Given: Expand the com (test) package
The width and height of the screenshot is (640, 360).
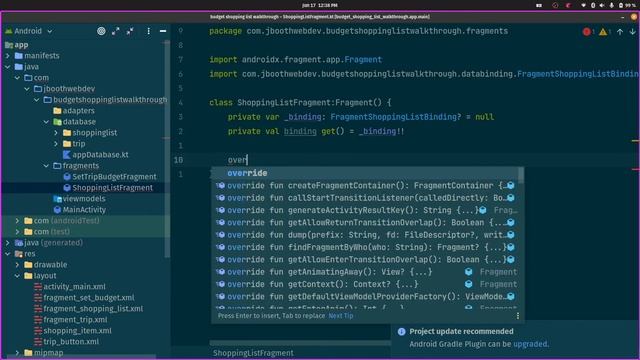Looking at the screenshot, I should [x=17, y=232].
